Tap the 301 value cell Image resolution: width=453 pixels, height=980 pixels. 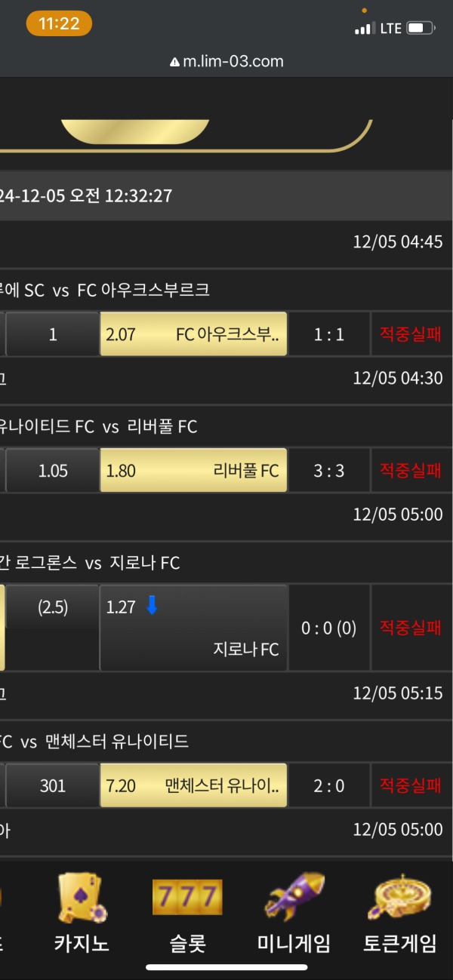(53, 785)
